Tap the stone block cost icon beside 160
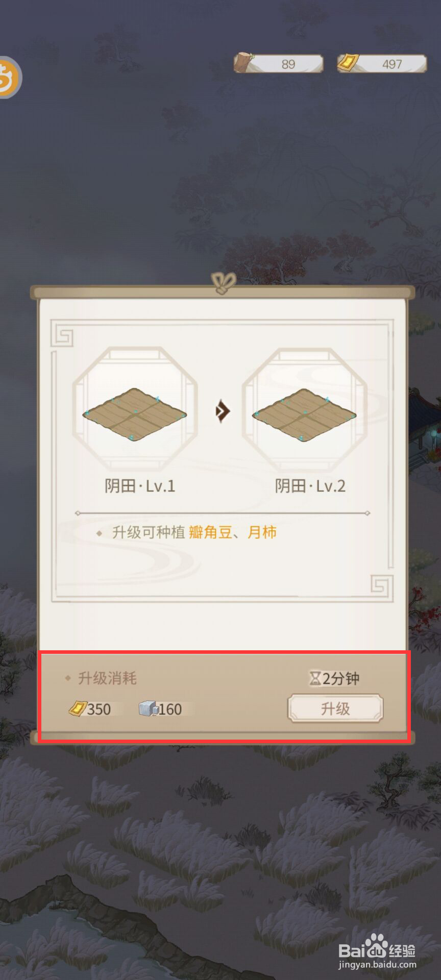441x980 pixels. click(x=148, y=708)
